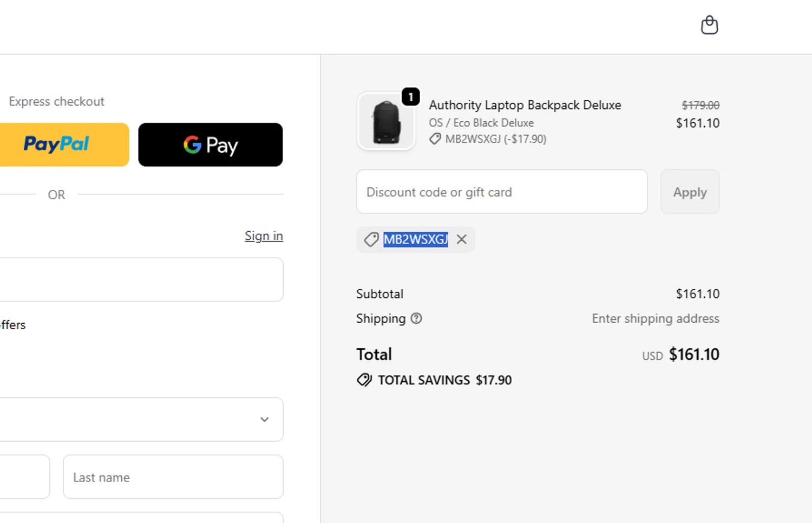812x523 pixels.
Task: Click the Subtotal label
Action: click(x=379, y=294)
